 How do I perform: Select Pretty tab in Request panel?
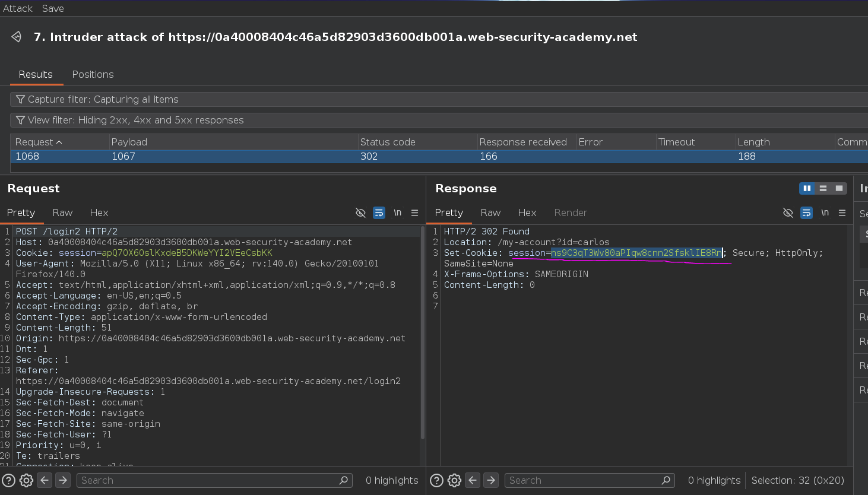click(21, 212)
